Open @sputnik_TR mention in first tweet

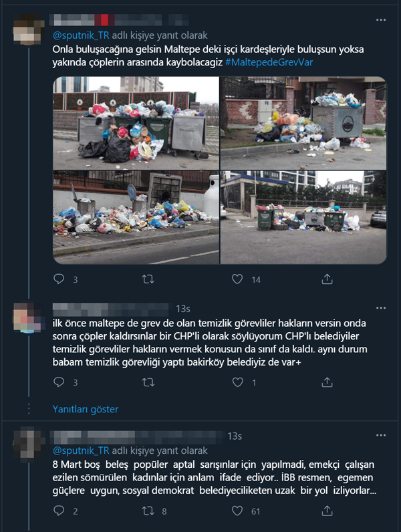tap(81, 35)
